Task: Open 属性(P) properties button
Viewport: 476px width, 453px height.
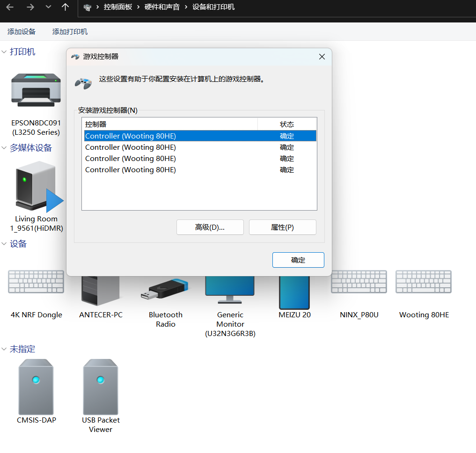Action: click(x=283, y=227)
